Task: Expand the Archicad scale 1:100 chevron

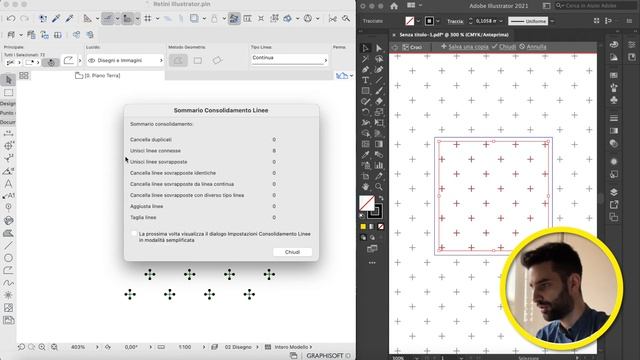Action: click(204, 347)
